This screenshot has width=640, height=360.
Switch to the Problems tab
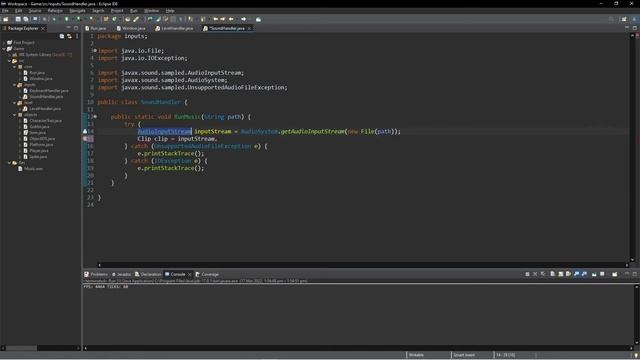click(96, 274)
